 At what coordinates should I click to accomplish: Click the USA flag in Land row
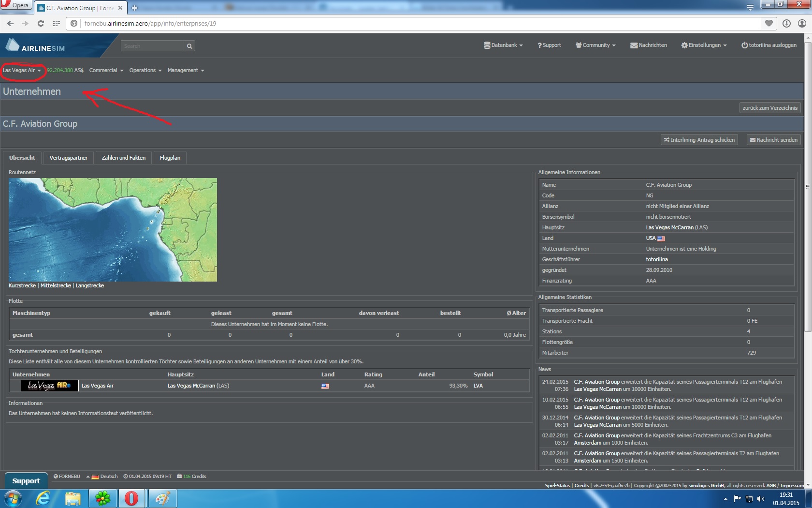click(x=661, y=239)
